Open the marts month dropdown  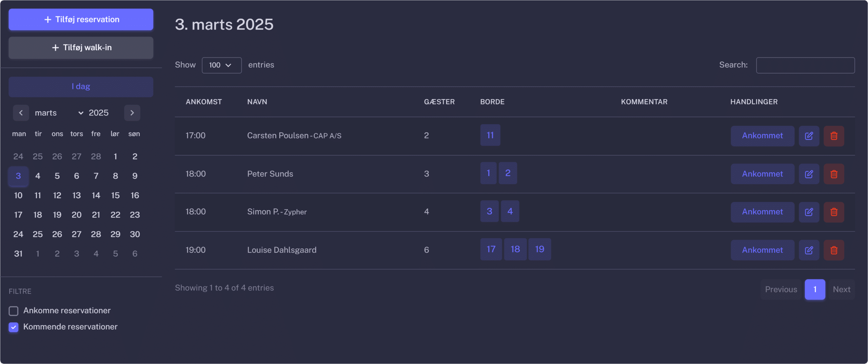coord(59,113)
